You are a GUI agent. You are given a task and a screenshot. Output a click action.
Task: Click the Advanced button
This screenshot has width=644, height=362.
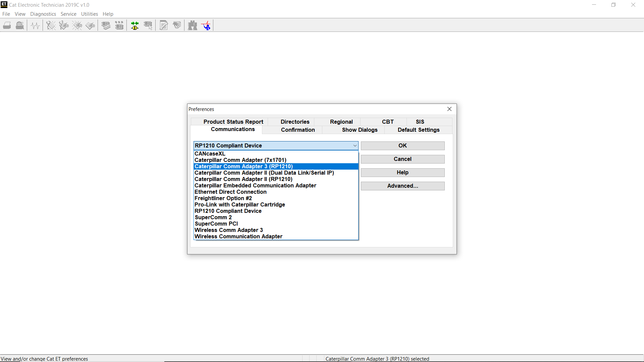(402, 186)
